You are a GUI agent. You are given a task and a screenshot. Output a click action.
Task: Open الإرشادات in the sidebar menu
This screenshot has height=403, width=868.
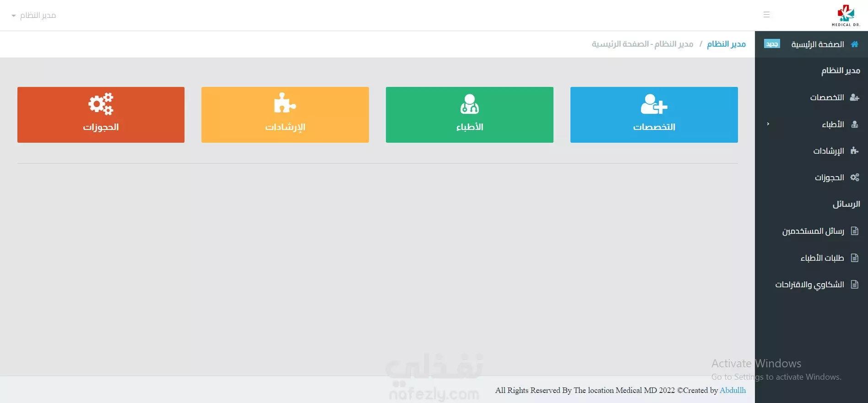pyautogui.click(x=828, y=151)
